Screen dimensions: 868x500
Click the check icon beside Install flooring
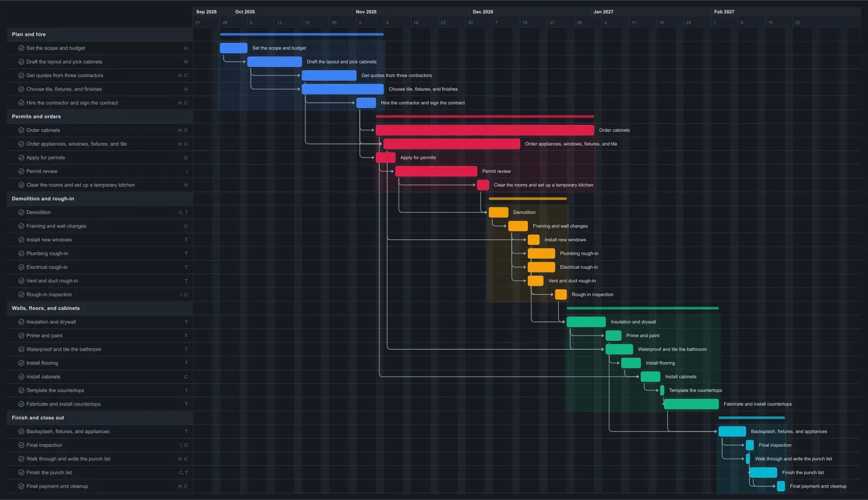pyautogui.click(x=21, y=363)
